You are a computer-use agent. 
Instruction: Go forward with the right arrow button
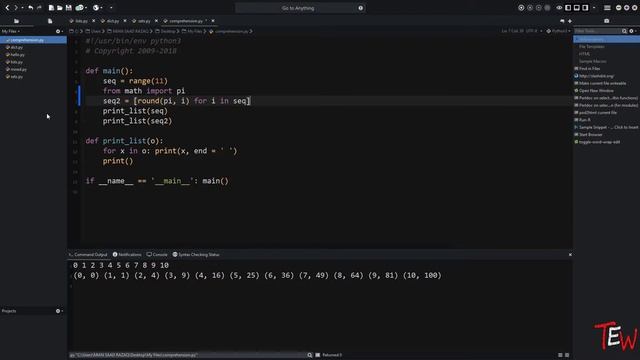(x=16, y=8)
